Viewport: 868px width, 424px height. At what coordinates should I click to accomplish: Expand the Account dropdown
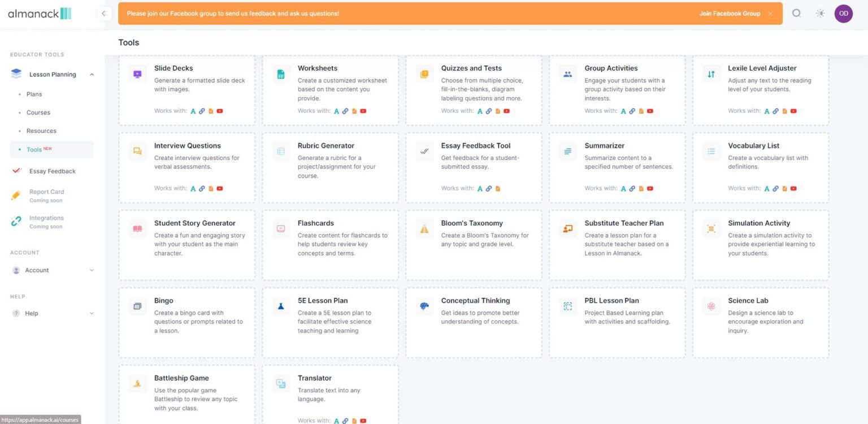tap(92, 270)
